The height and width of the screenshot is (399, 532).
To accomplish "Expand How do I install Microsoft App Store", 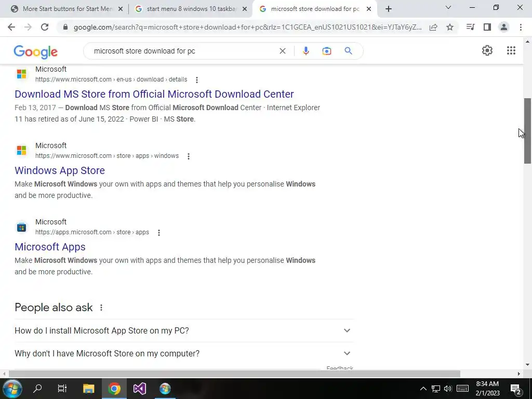I will pos(184,330).
